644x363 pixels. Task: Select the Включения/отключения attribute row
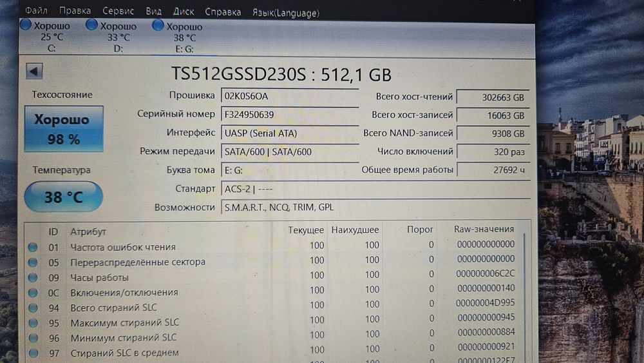tap(273, 291)
